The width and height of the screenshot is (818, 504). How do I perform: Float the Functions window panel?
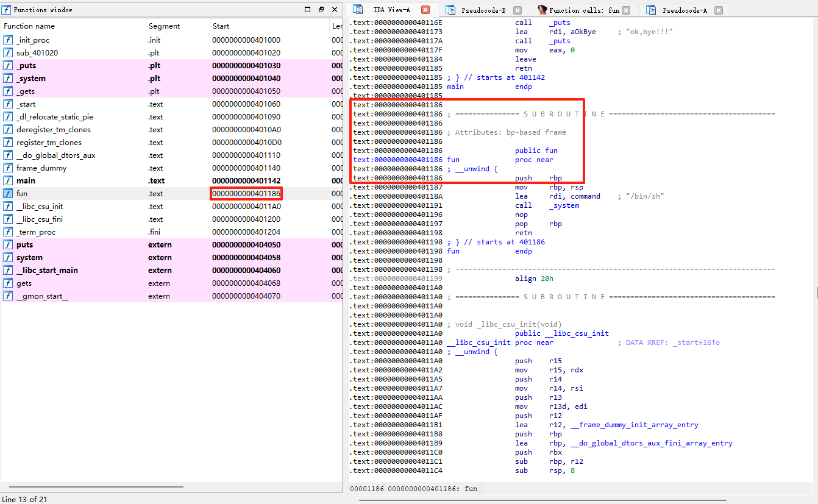321,10
